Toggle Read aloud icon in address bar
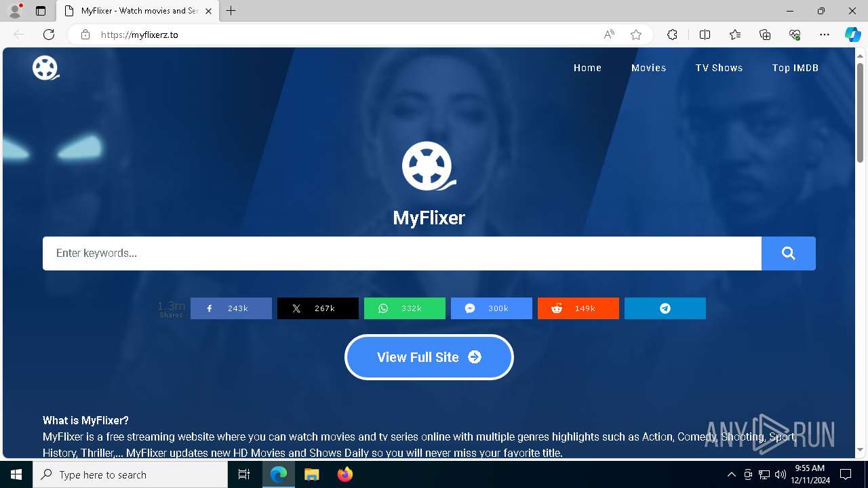Viewport: 868px width, 488px height. pyautogui.click(x=609, y=35)
